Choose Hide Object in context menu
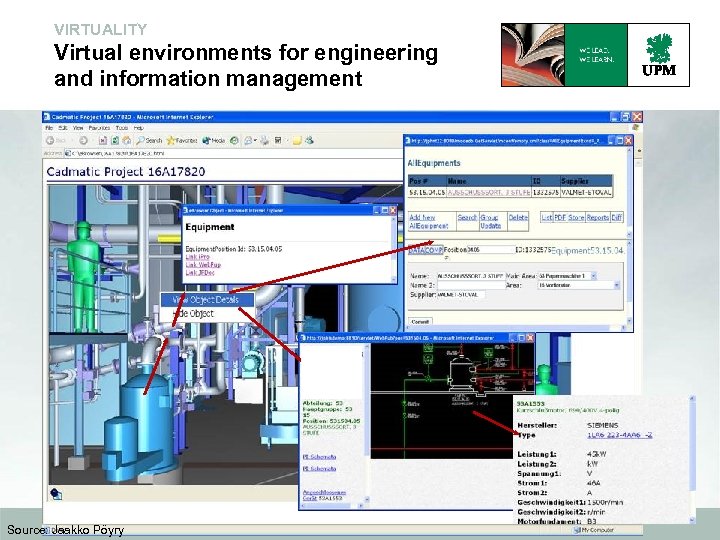720x540 pixels. (207, 314)
